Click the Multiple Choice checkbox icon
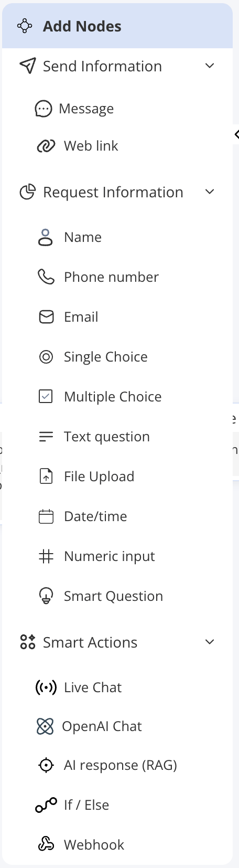Viewport: 239px width, 868px height. (x=46, y=397)
